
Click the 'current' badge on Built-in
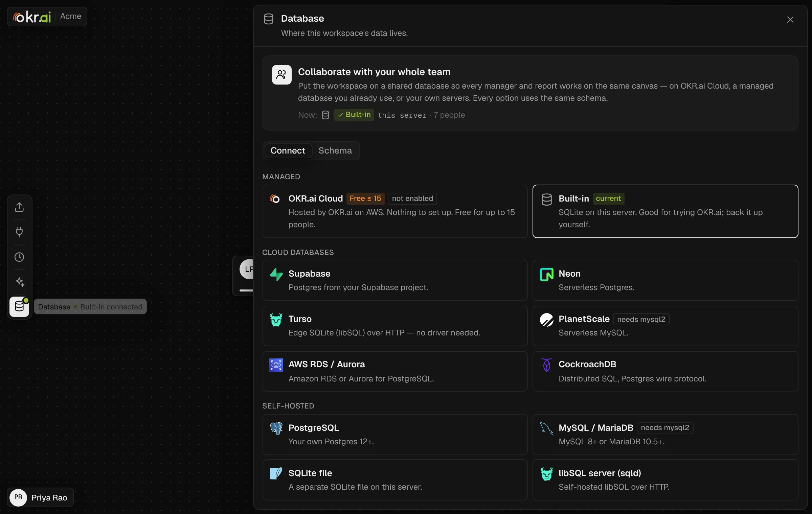tap(608, 198)
